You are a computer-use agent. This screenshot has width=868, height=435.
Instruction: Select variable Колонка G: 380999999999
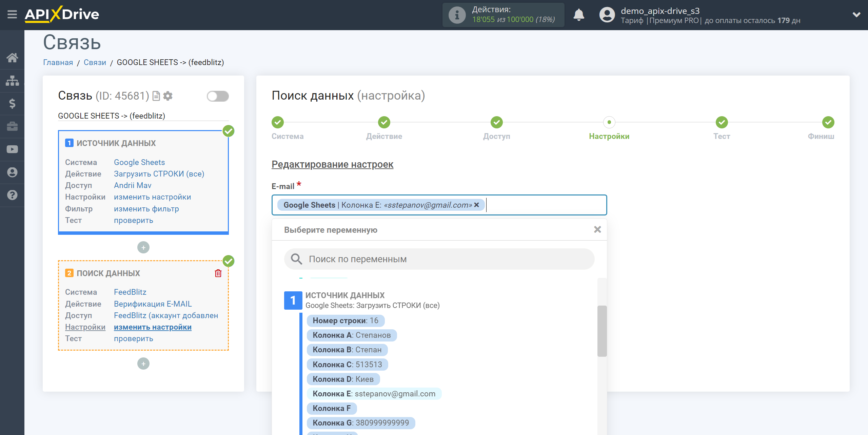coord(361,423)
